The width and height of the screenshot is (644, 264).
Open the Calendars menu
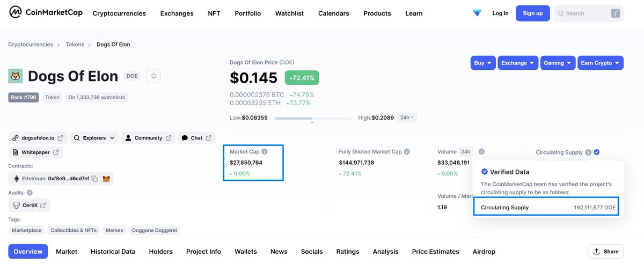pos(333,13)
